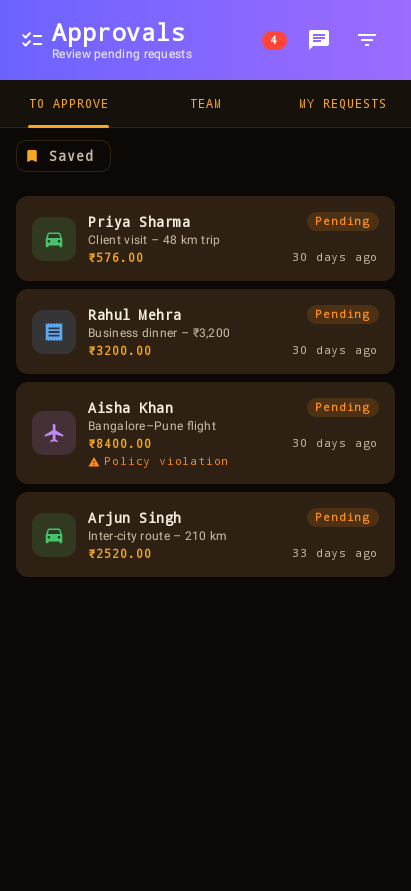Switch to the MY REQUESTS tab

tap(342, 104)
